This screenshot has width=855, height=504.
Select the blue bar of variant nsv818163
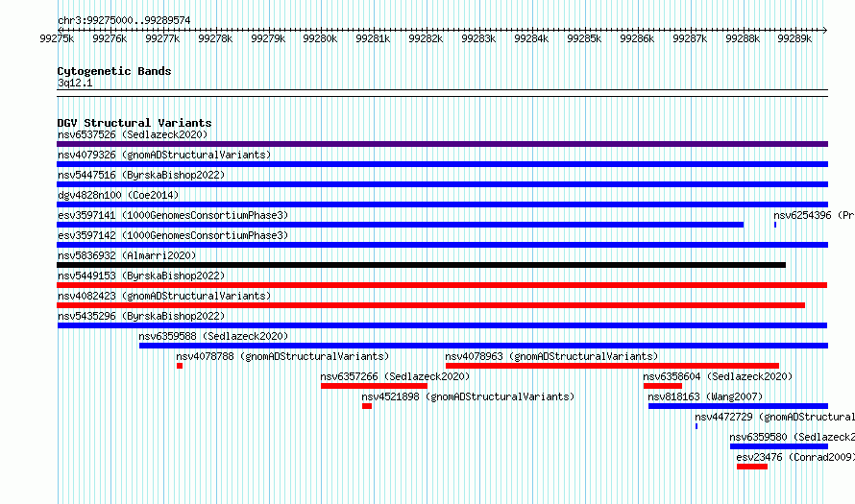click(739, 406)
